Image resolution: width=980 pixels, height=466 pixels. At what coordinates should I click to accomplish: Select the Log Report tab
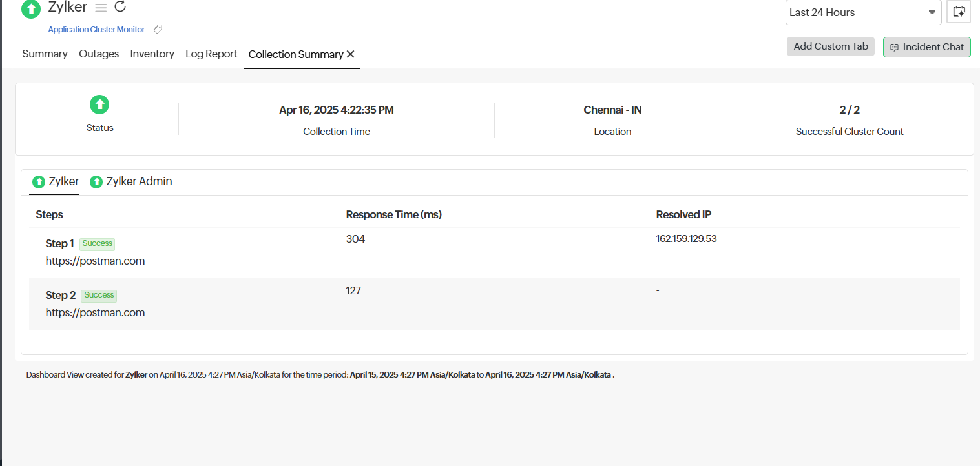point(211,54)
